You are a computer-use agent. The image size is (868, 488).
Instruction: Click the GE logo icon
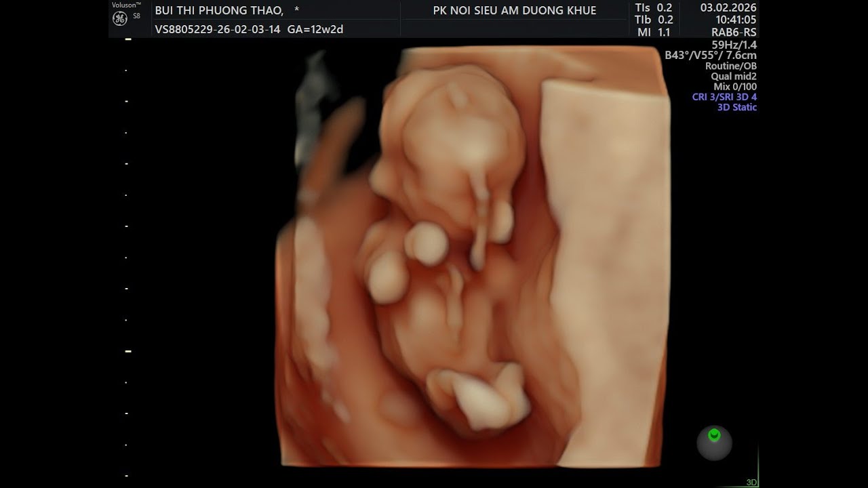[x=120, y=19]
